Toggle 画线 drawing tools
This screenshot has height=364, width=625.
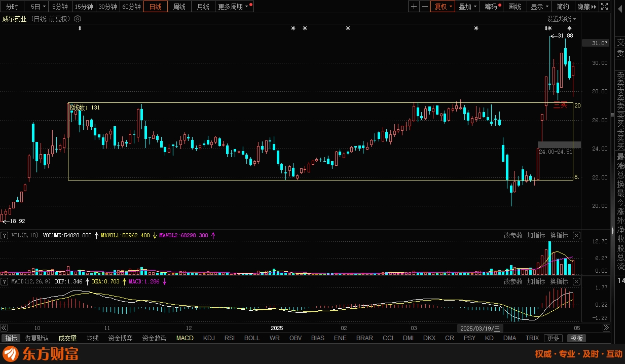point(515,7)
